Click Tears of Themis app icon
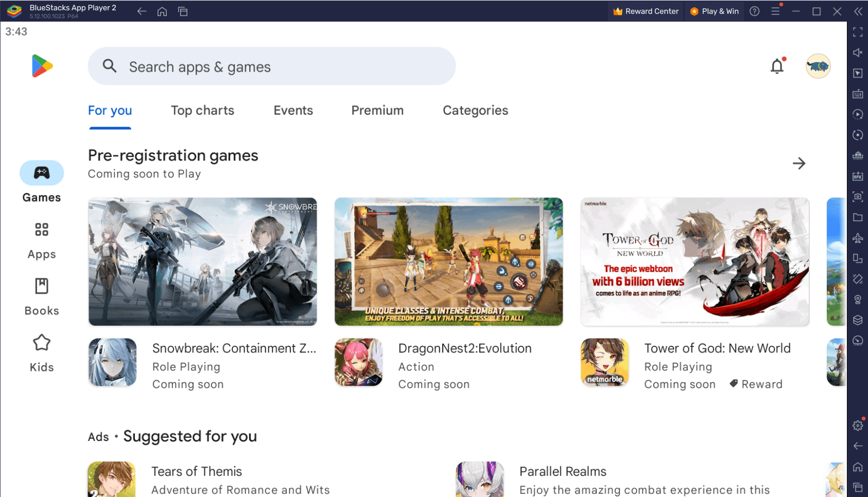This screenshot has width=868, height=497. pos(112,480)
